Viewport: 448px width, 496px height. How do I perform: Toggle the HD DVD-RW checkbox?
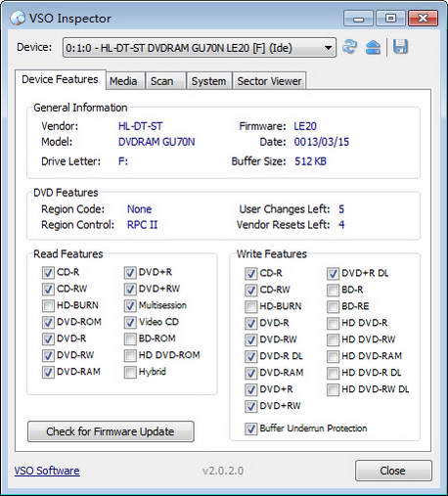pyautogui.click(x=333, y=339)
